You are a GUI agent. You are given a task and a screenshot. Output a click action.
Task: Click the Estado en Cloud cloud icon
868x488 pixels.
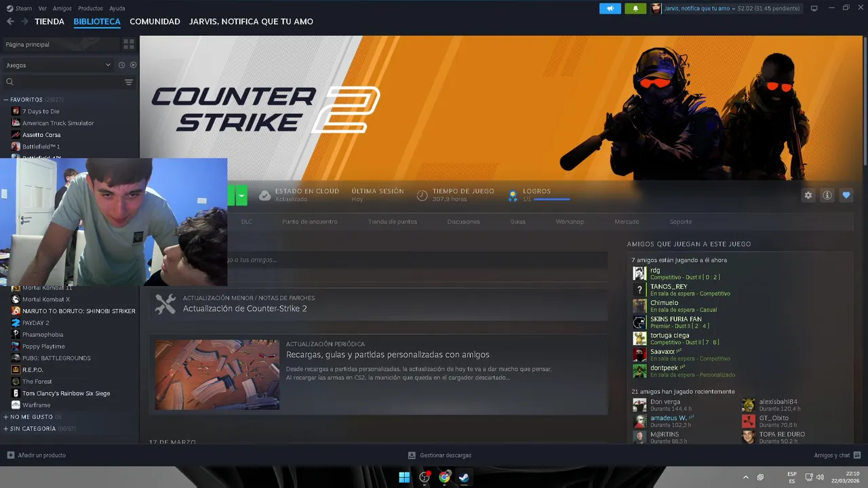[x=265, y=195]
